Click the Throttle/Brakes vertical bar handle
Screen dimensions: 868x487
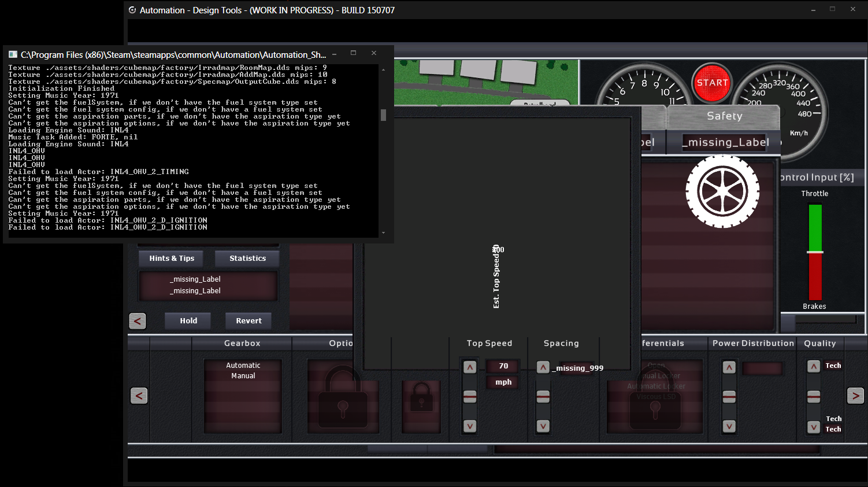(x=815, y=252)
